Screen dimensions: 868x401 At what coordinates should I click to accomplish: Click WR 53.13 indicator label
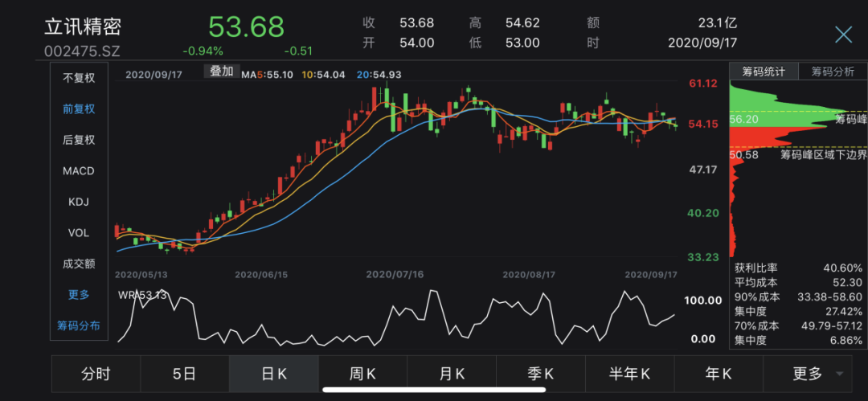(142, 295)
